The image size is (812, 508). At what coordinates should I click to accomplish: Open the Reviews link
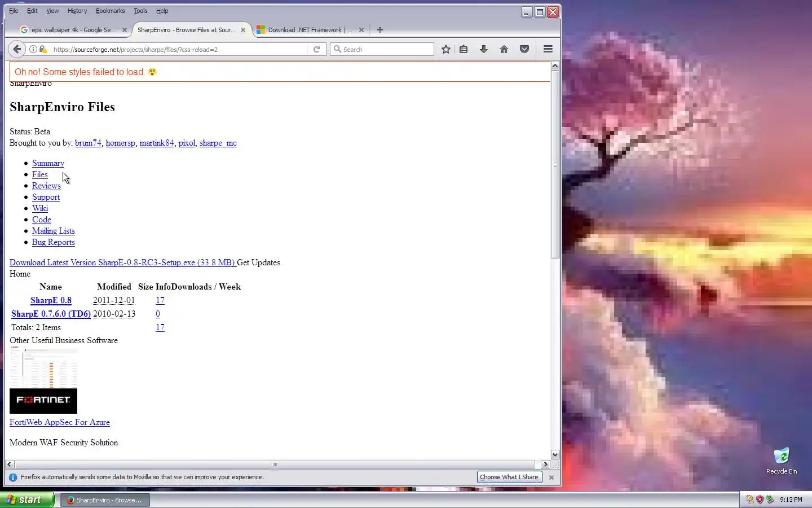pyautogui.click(x=46, y=186)
